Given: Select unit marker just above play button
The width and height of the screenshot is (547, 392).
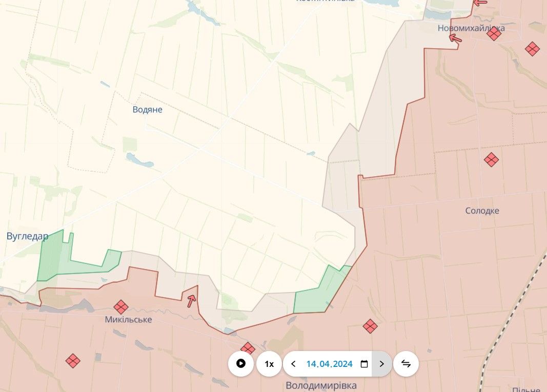Looking at the screenshot, I should point(247,349).
